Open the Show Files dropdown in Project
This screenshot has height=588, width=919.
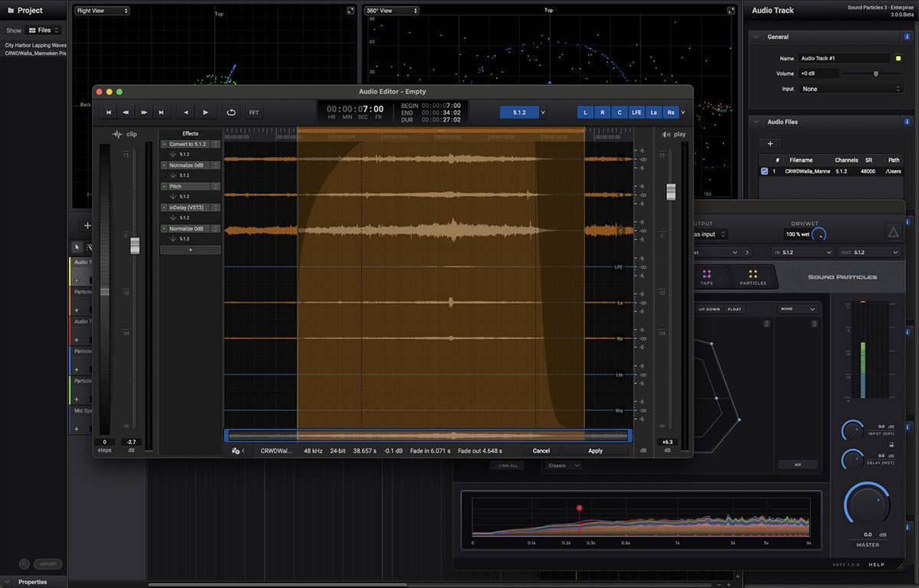(x=44, y=31)
